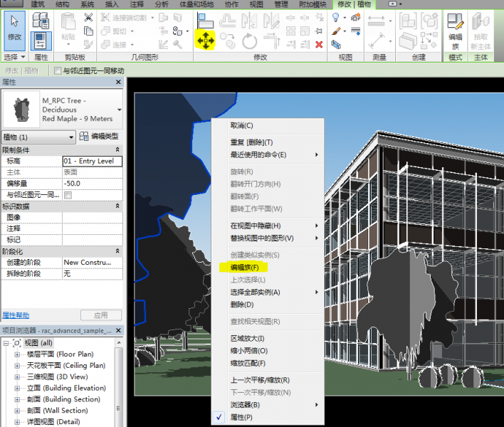Enable 与邻近图元一同移动 checkbox in options bar

[x=58, y=70]
